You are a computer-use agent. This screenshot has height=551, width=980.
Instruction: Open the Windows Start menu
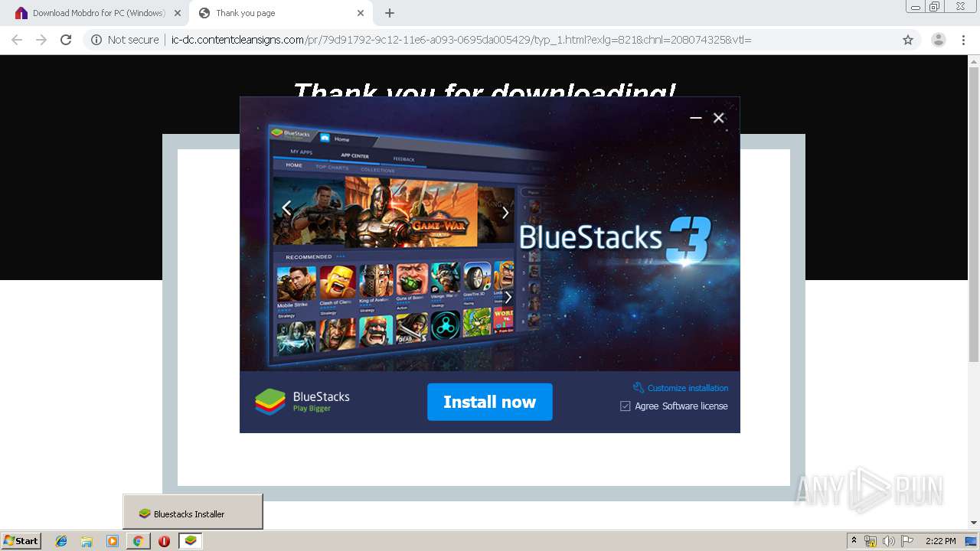pos(21,541)
